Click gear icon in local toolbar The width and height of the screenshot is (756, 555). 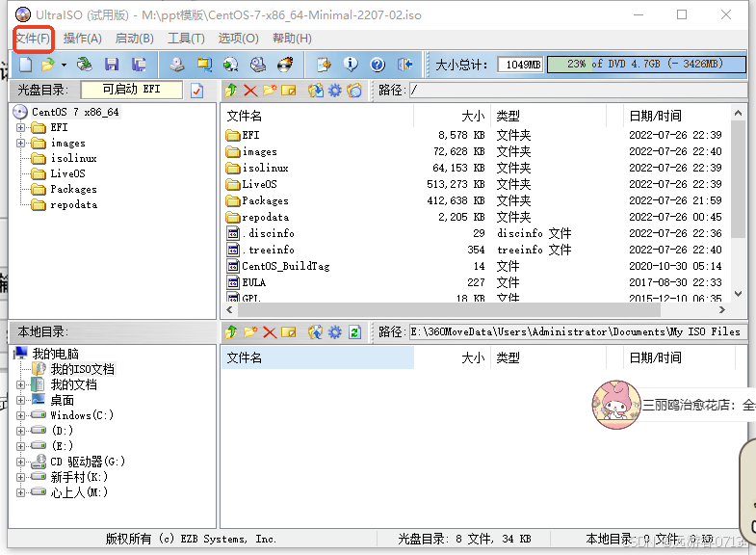[x=334, y=332]
